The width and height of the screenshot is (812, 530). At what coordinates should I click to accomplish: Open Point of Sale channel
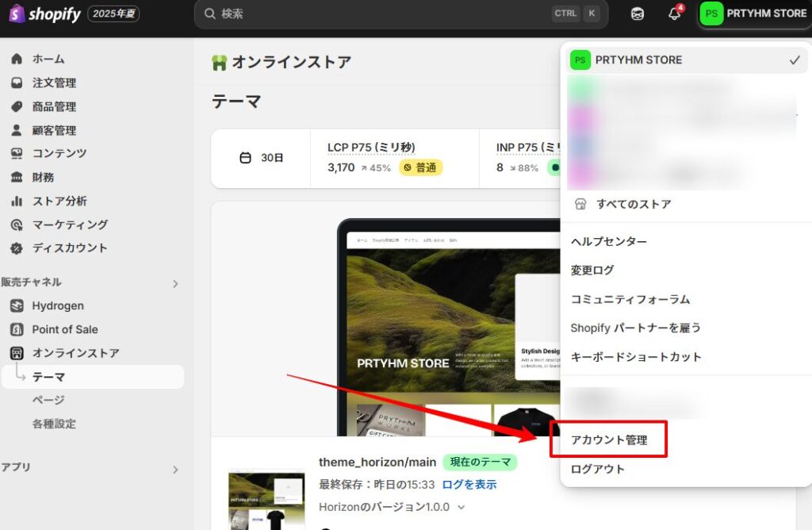65,329
